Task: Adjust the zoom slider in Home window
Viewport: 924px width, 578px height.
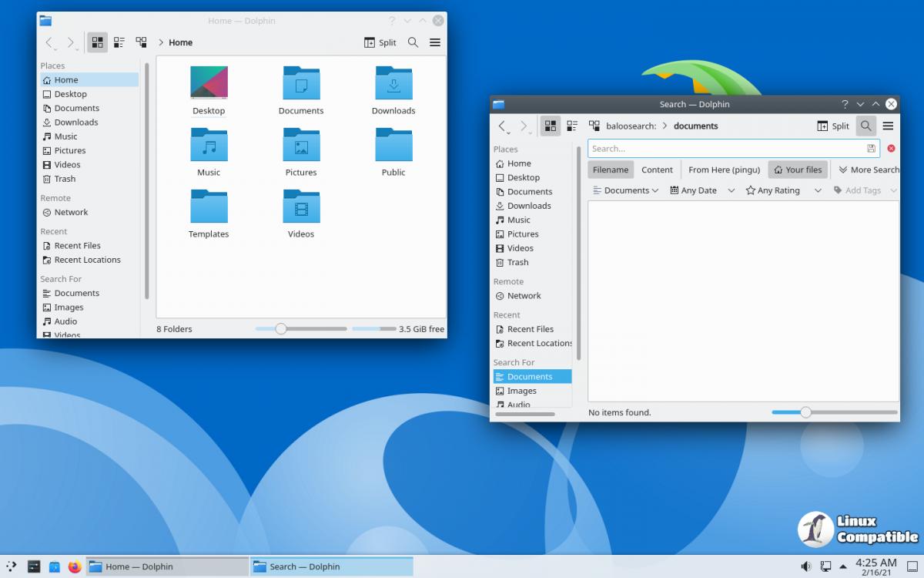Action: point(281,329)
